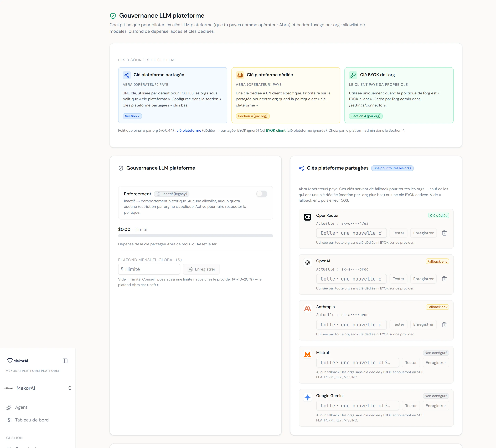Click the Section 2 badge on the shared key card
Viewport: 496px width, 448px height.
point(132,116)
